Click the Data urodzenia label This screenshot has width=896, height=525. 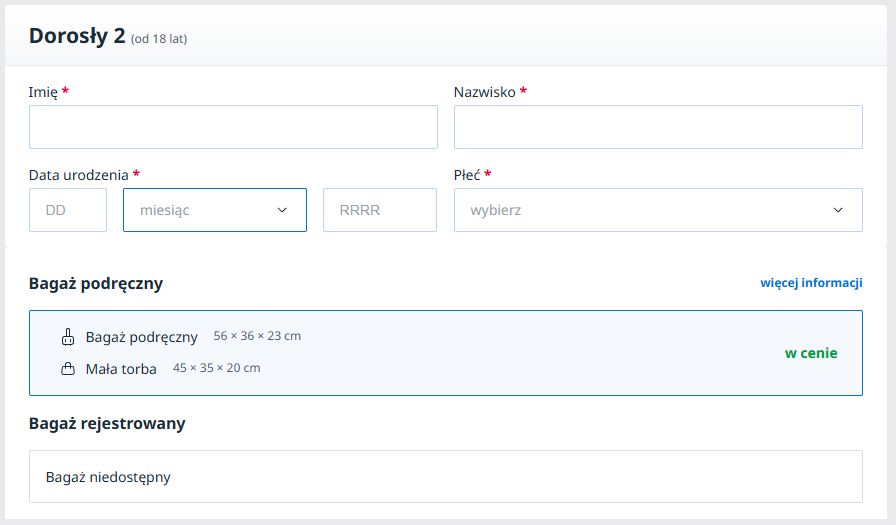78,175
